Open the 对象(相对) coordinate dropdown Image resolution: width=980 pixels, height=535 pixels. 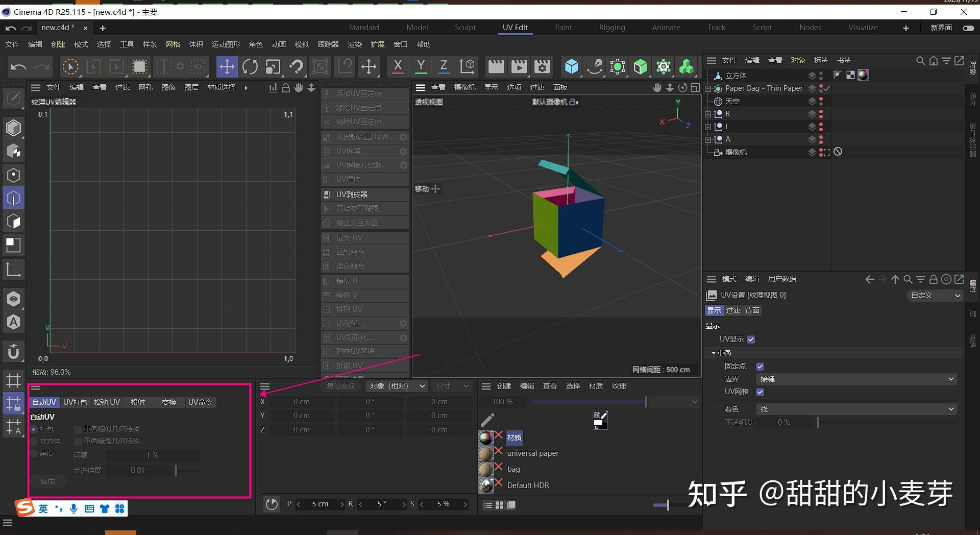pyautogui.click(x=396, y=386)
